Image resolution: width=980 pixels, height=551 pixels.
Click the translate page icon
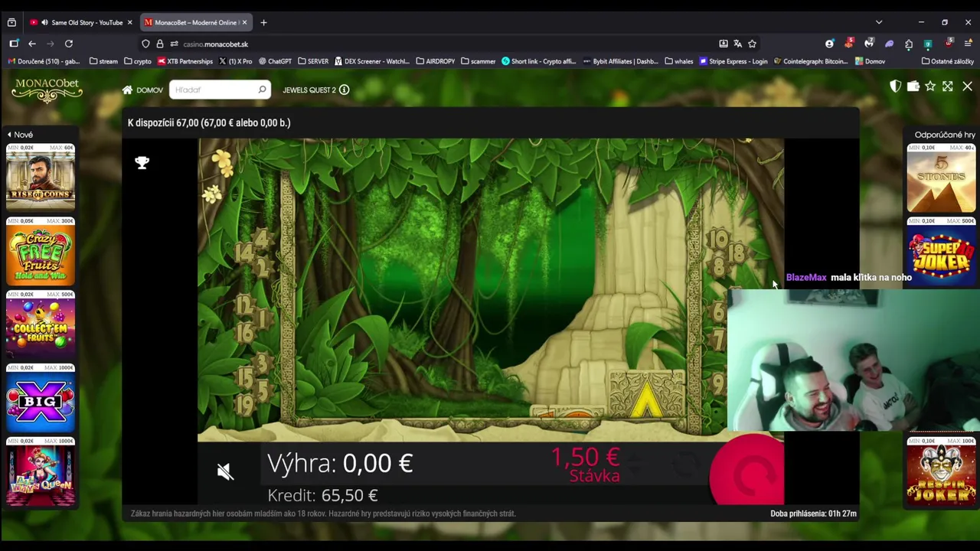[738, 44]
